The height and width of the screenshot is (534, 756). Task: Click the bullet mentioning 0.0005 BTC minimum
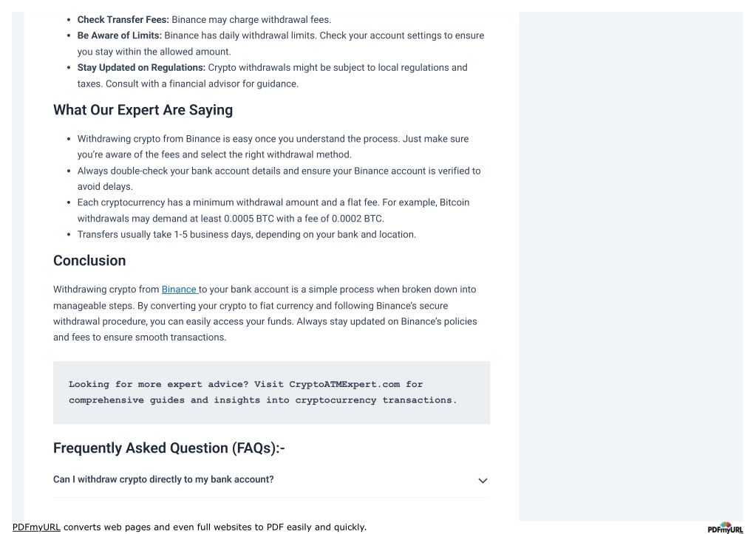tap(273, 210)
